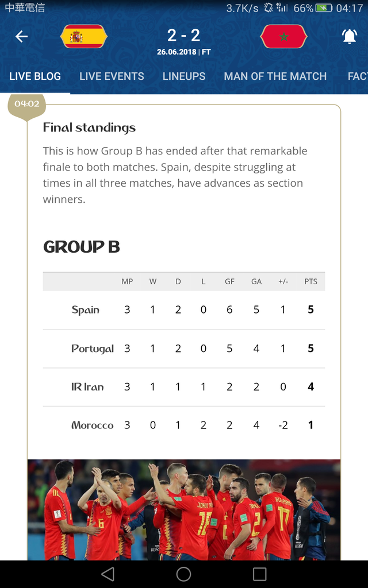
Task: Open the partially visible FACTS tab
Action: pyautogui.click(x=358, y=76)
